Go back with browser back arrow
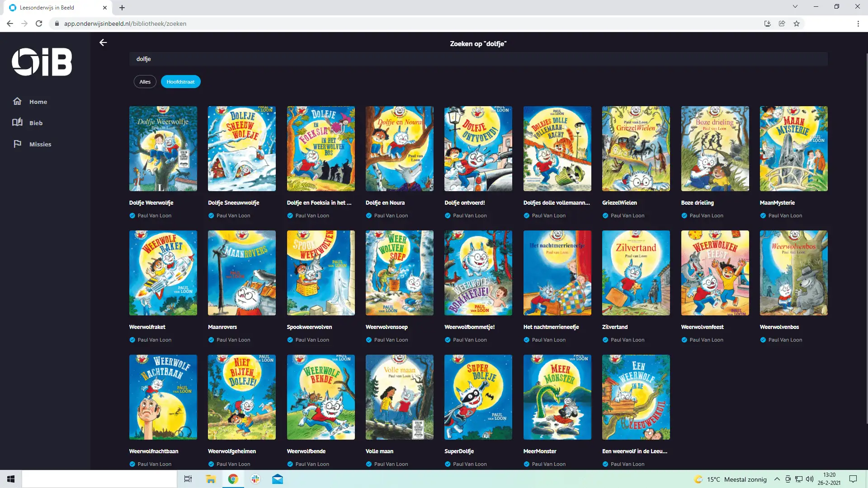868x488 pixels. (10, 23)
